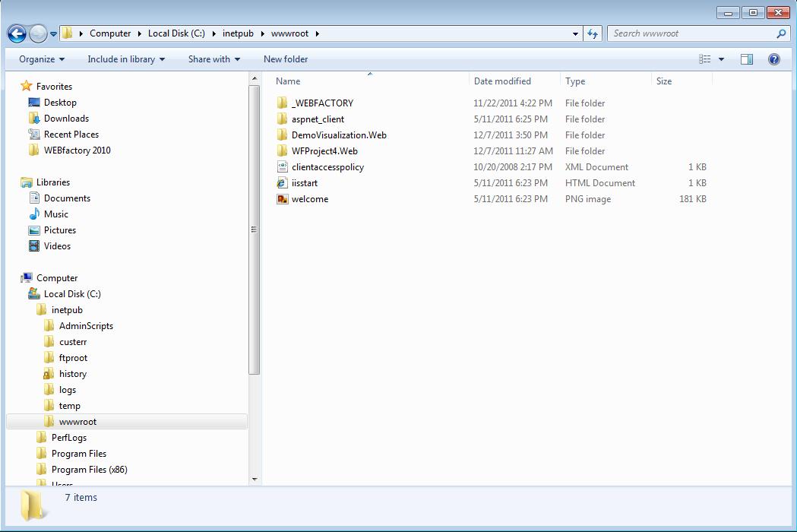Open Downloads in Favorites
The width and height of the screenshot is (797, 532).
(66, 119)
